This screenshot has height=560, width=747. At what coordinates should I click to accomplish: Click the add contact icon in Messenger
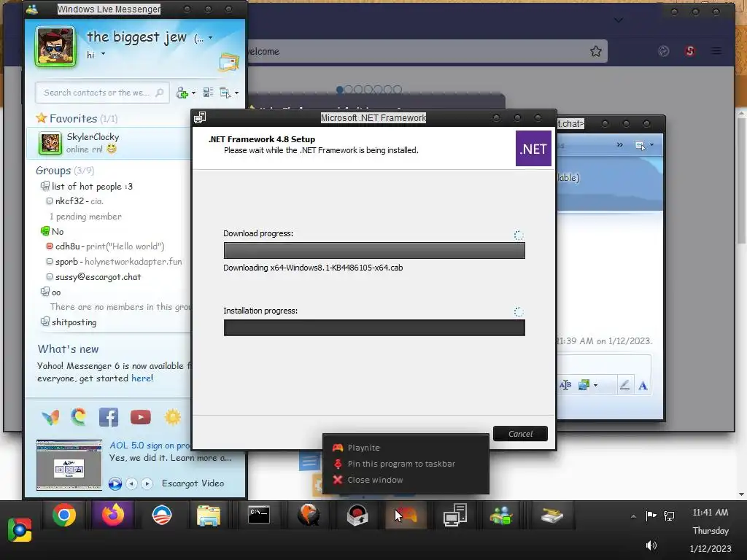click(x=182, y=93)
